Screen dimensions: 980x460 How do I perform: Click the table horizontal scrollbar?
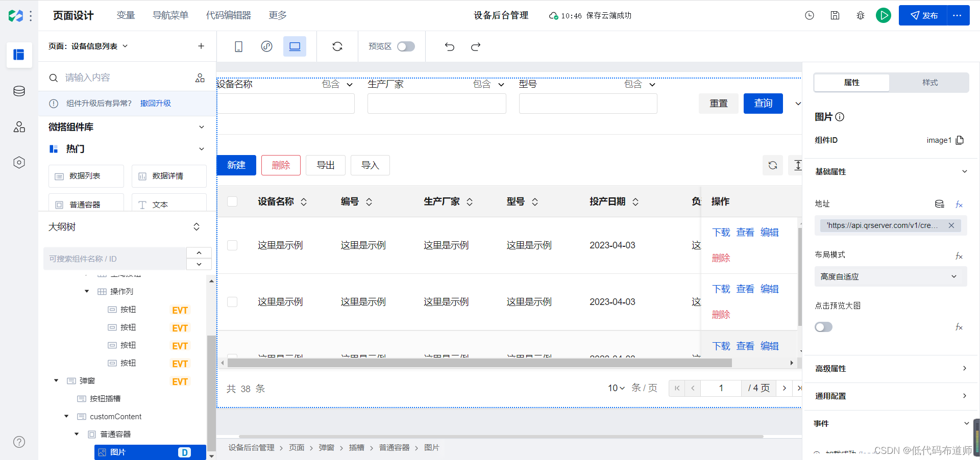[x=480, y=363]
